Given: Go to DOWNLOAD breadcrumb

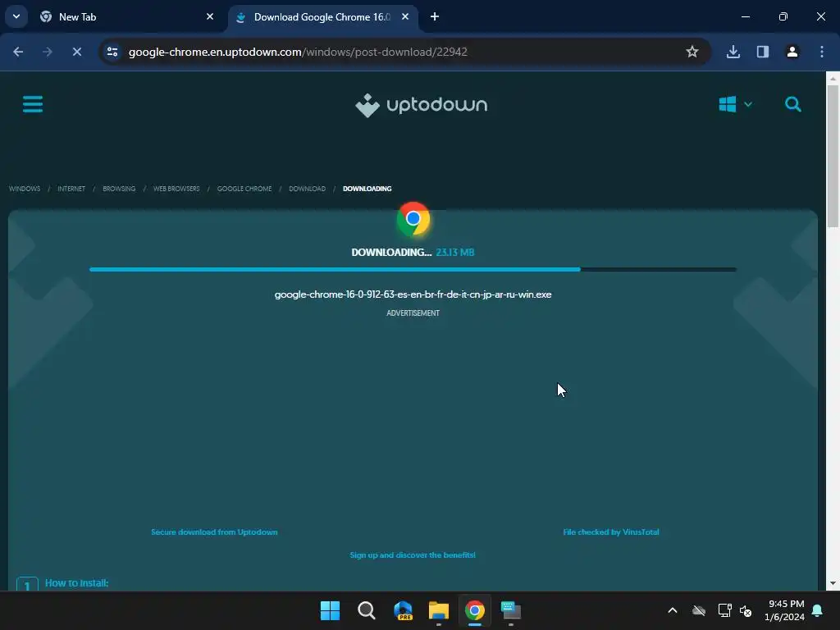Looking at the screenshot, I should click(307, 189).
